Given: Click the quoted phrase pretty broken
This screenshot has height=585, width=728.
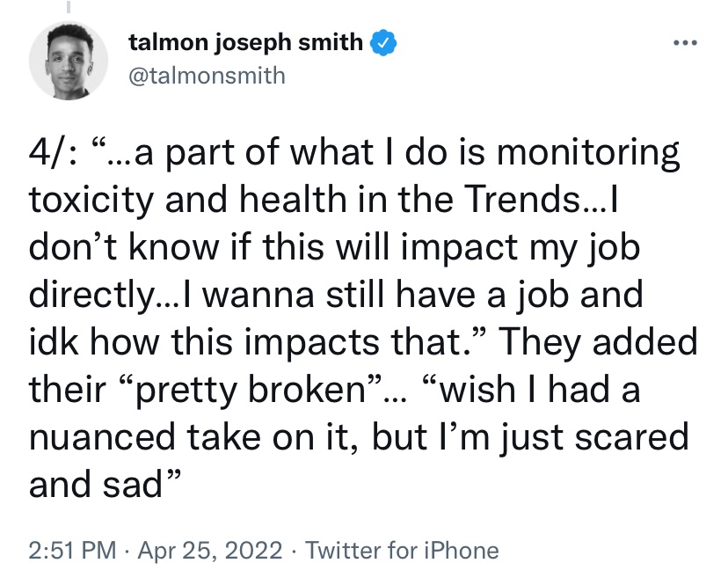Looking at the screenshot, I should (251, 390).
